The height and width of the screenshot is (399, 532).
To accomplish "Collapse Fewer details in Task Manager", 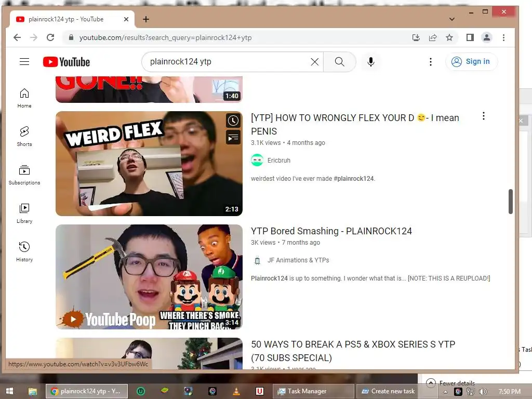I will click(x=450, y=383).
